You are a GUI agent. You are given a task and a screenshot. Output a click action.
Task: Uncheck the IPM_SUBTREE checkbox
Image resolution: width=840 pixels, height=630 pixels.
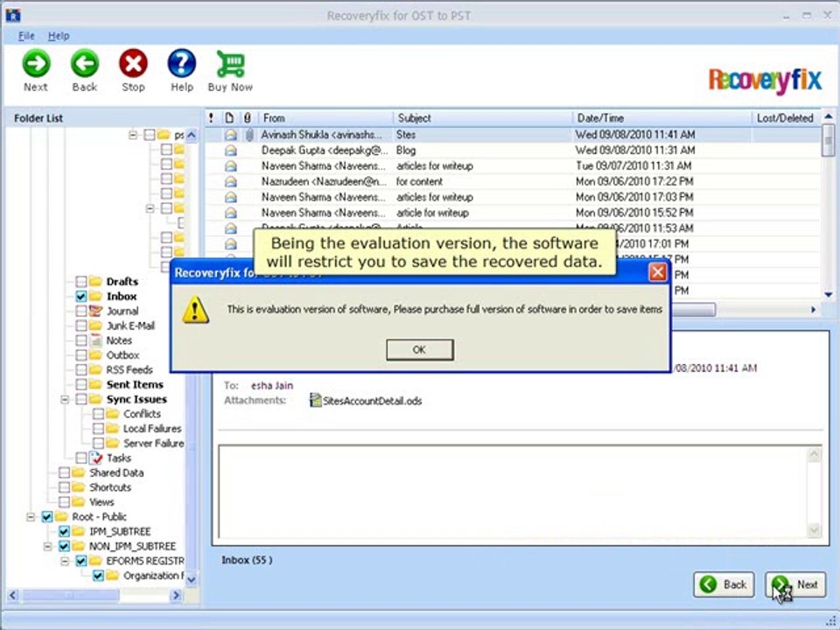pyautogui.click(x=64, y=531)
